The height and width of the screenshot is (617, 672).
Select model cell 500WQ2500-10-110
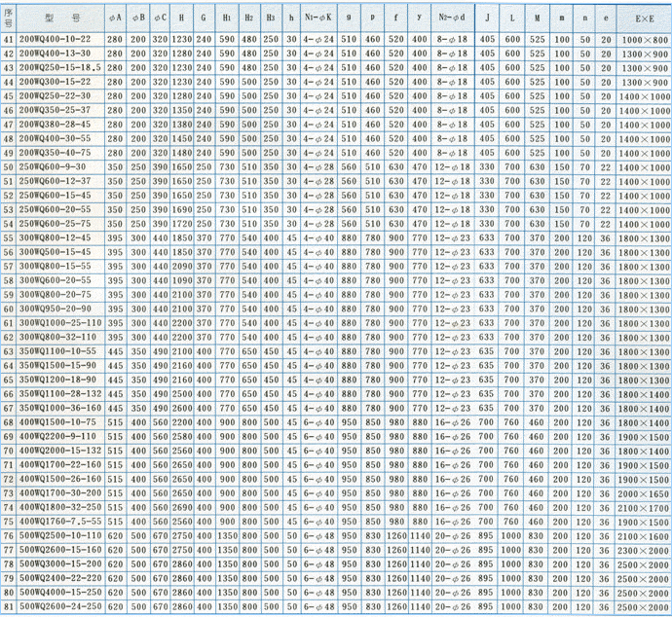click(59, 535)
